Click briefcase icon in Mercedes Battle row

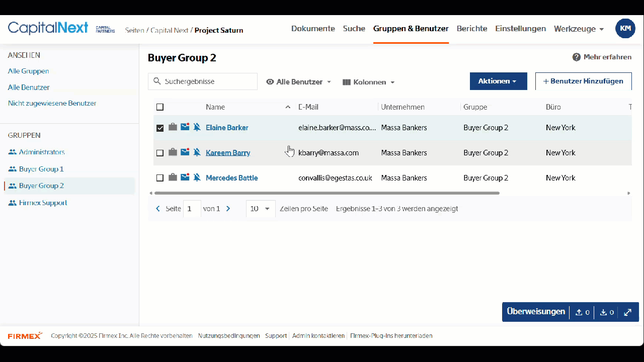coord(173,177)
